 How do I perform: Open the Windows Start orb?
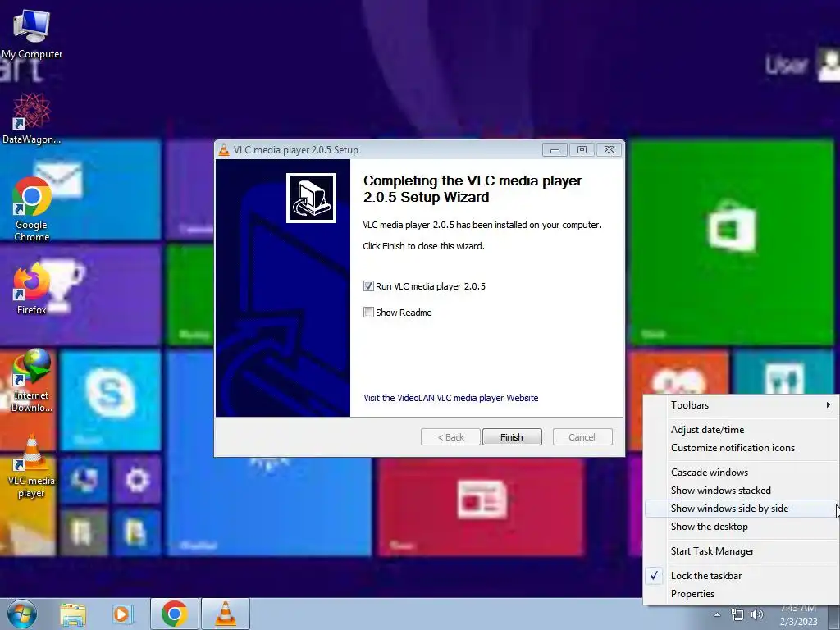coord(22,614)
